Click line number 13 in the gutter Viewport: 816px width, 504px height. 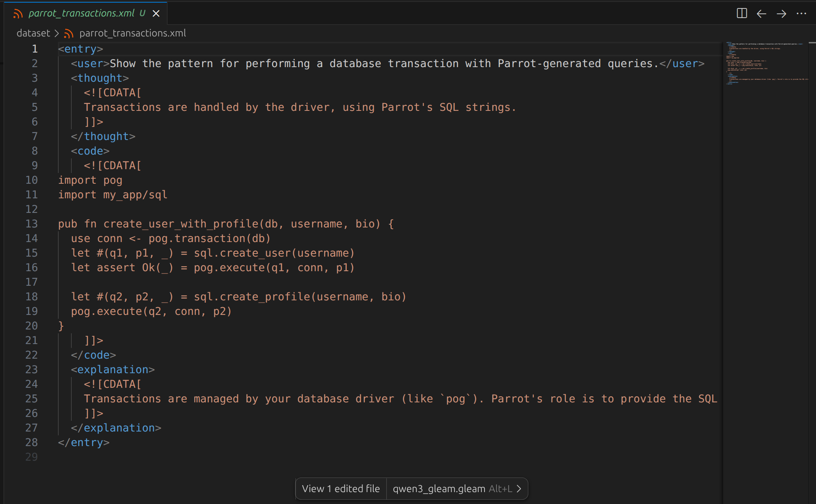(32, 224)
